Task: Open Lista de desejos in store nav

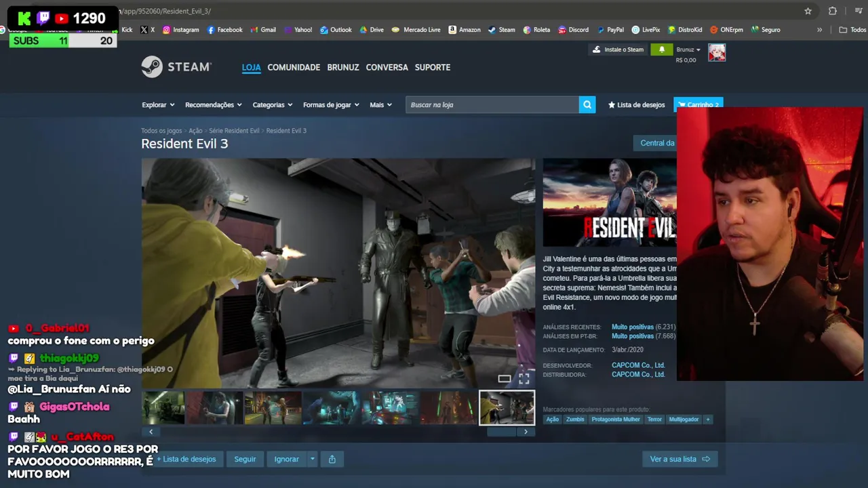Action: 636,105
